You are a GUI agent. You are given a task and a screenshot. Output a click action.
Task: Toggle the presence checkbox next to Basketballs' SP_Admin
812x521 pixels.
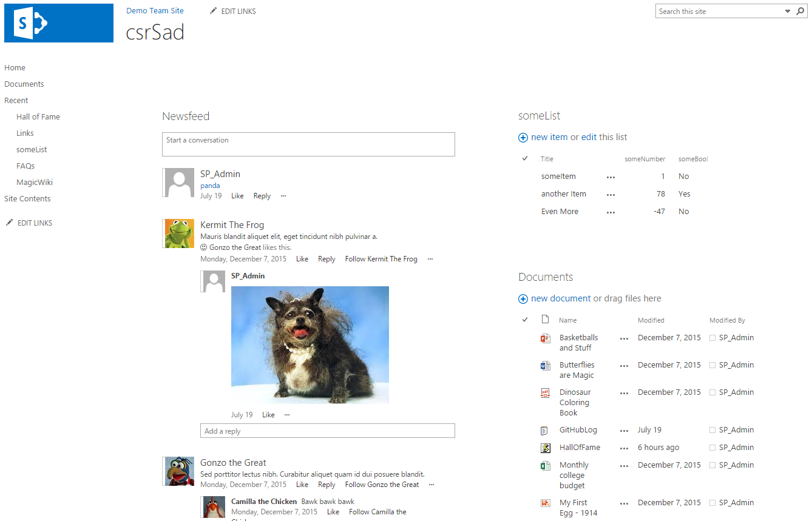tap(712, 338)
